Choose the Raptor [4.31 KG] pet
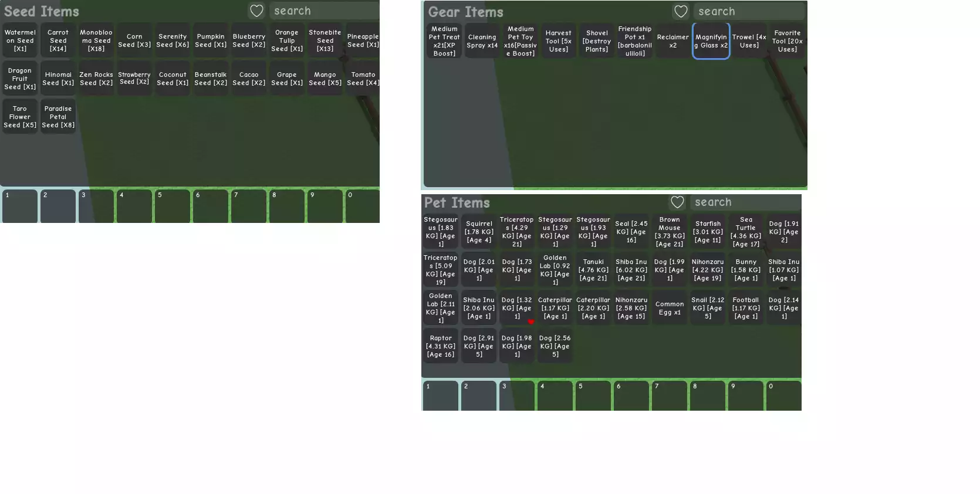 [441, 346]
